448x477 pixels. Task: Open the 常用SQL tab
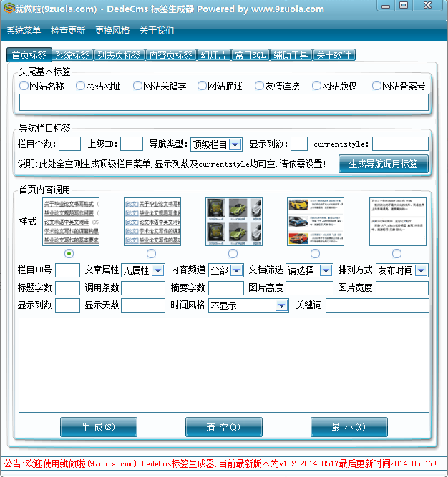(250, 55)
